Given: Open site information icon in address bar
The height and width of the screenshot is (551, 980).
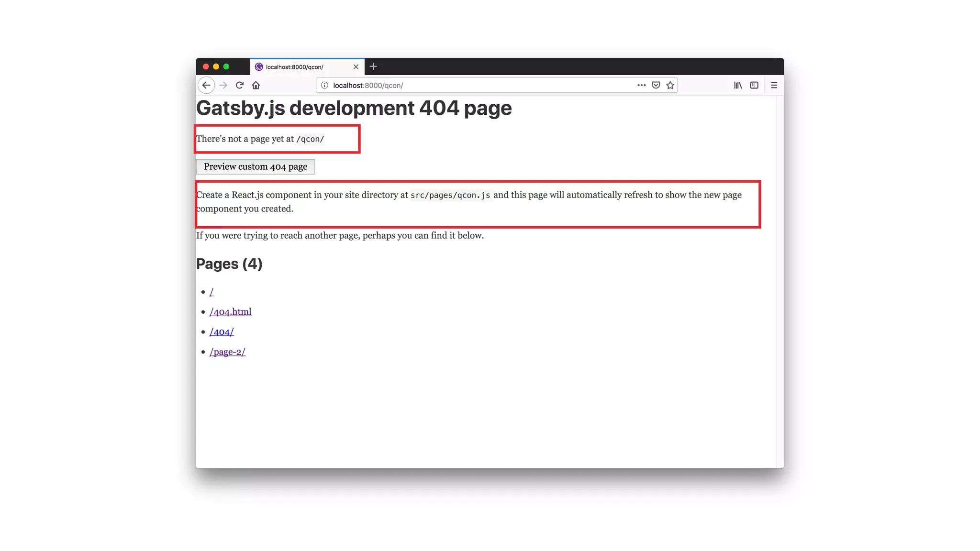Looking at the screenshot, I should pyautogui.click(x=324, y=85).
